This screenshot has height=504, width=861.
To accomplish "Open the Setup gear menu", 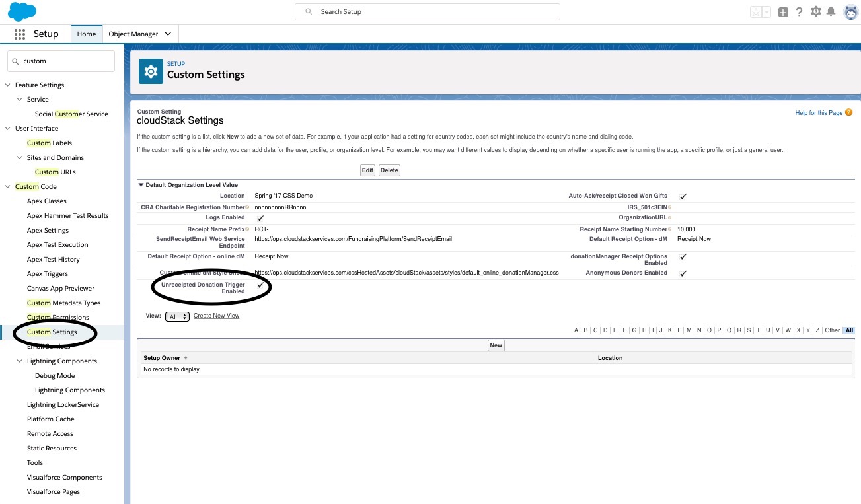I will coord(816,12).
